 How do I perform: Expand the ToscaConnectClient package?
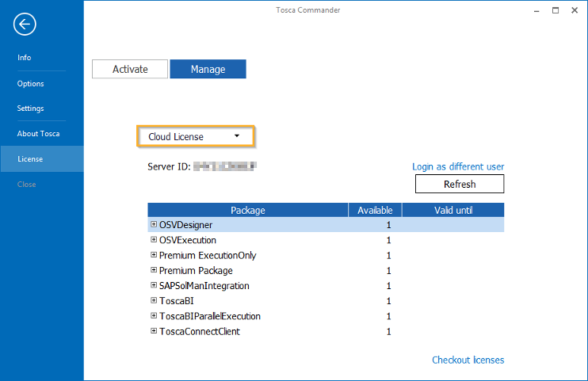point(154,331)
